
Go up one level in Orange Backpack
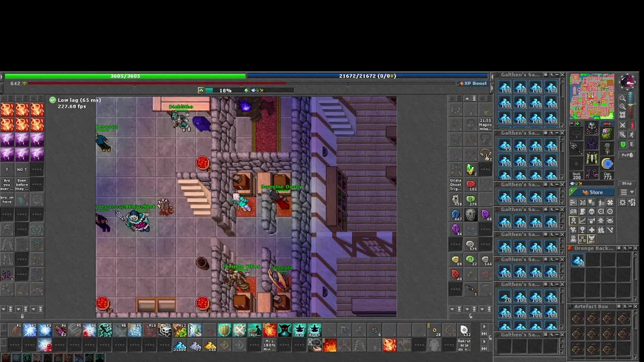tap(625, 248)
